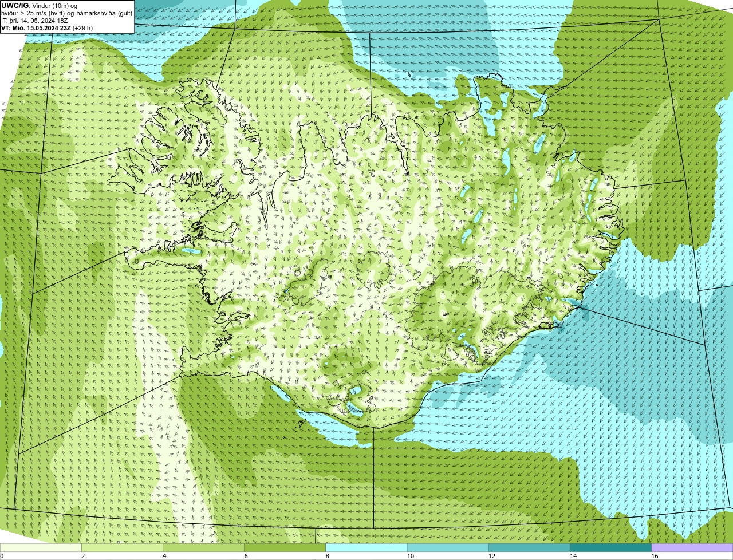
Task: Click the title line "UWC/IG: Vindur (10m) og"
Action: (39, 5)
